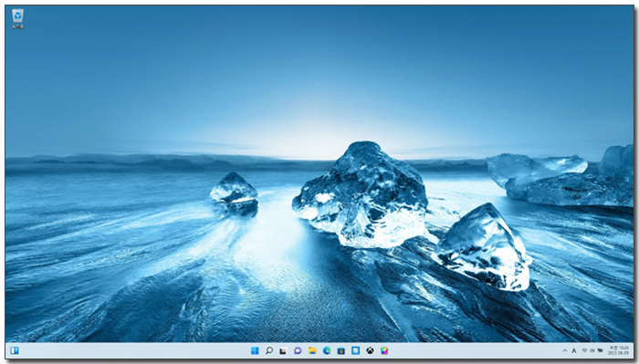The width and height of the screenshot is (639, 364).
Task: Open the Windows Start menu
Action: click(x=255, y=350)
